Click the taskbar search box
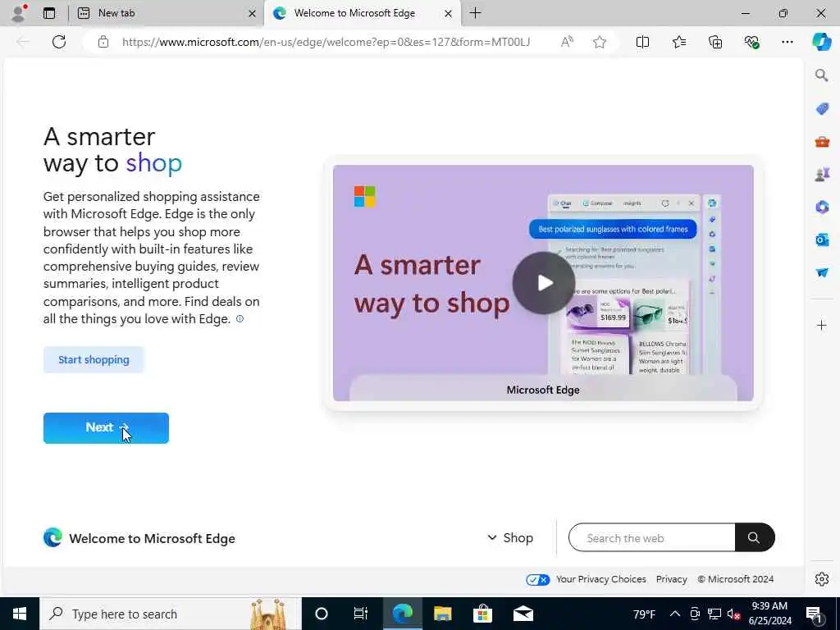Viewport: 840px width, 630px height. click(171, 614)
